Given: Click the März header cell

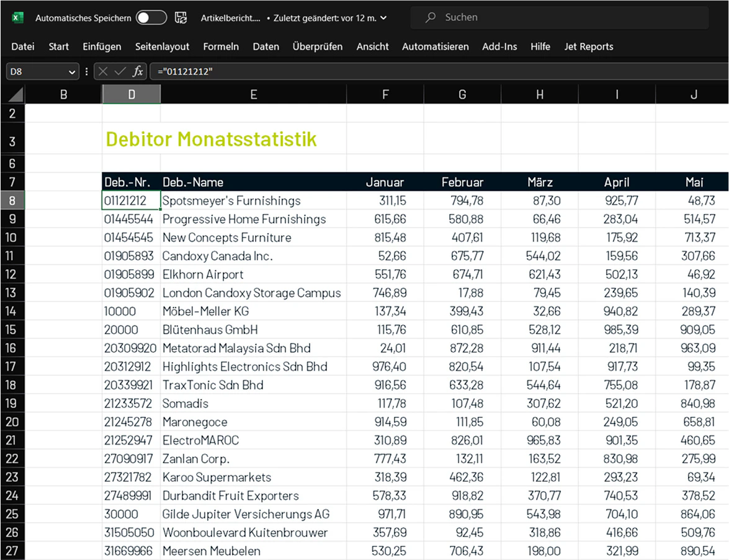Looking at the screenshot, I should click(x=539, y=182).
